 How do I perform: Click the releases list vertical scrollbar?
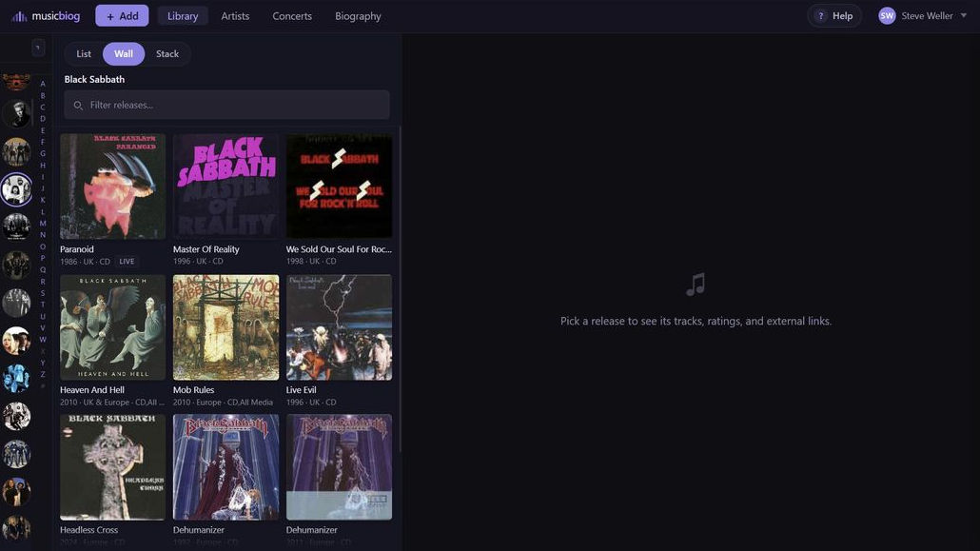click(400, 289)
